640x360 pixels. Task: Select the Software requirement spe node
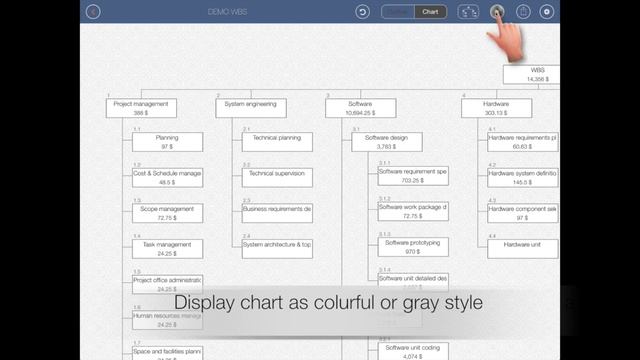pyautogui.click(x=413, y=176)
